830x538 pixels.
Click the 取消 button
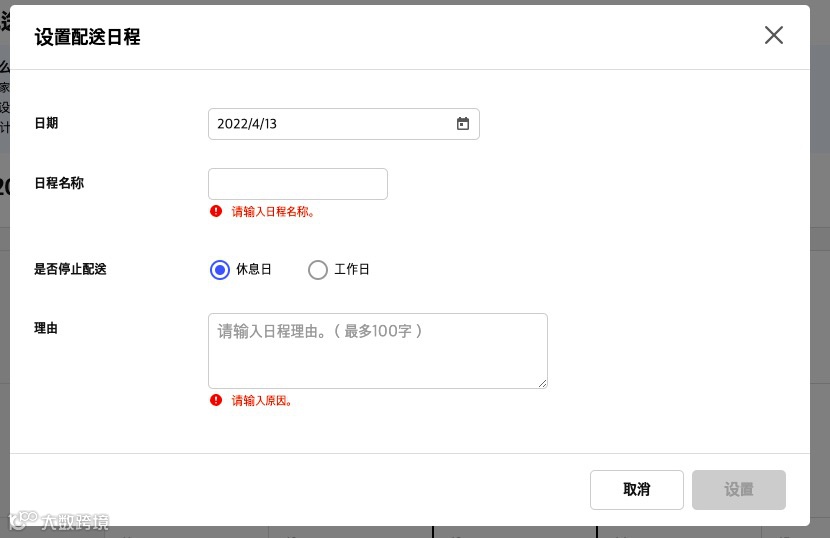coord(636,490)
